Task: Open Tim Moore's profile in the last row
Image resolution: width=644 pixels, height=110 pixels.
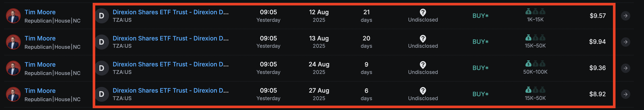Action: [x=40, y=91]
